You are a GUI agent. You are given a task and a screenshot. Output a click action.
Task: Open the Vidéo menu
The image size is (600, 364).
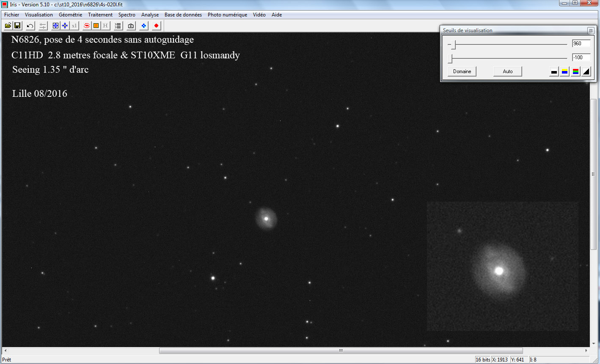point(259,15)
